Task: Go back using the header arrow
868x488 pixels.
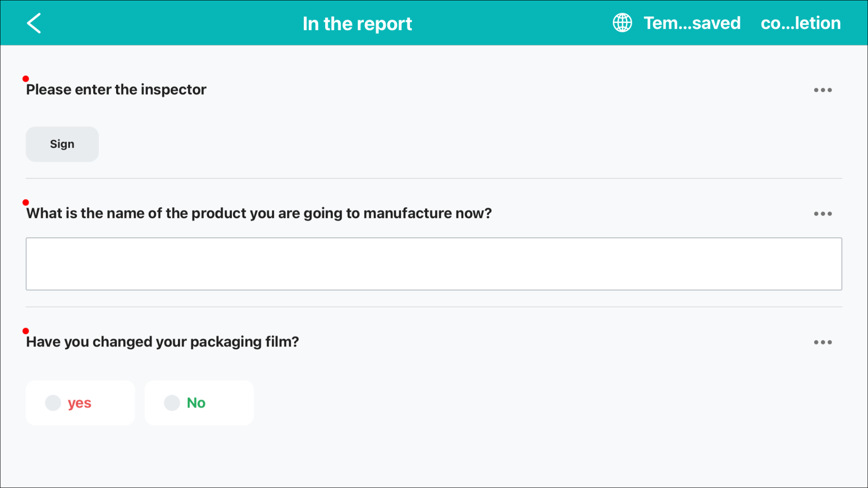Action: coord(34,23)
